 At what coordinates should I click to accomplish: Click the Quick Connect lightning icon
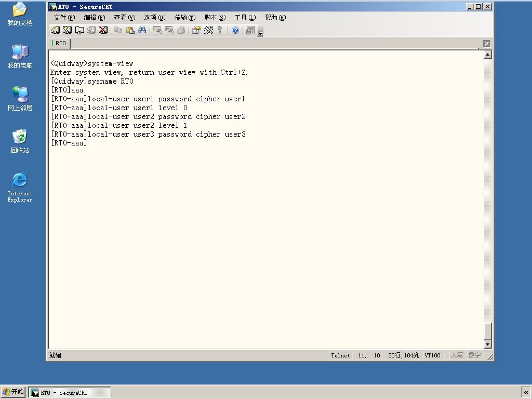tap(67, 30)
